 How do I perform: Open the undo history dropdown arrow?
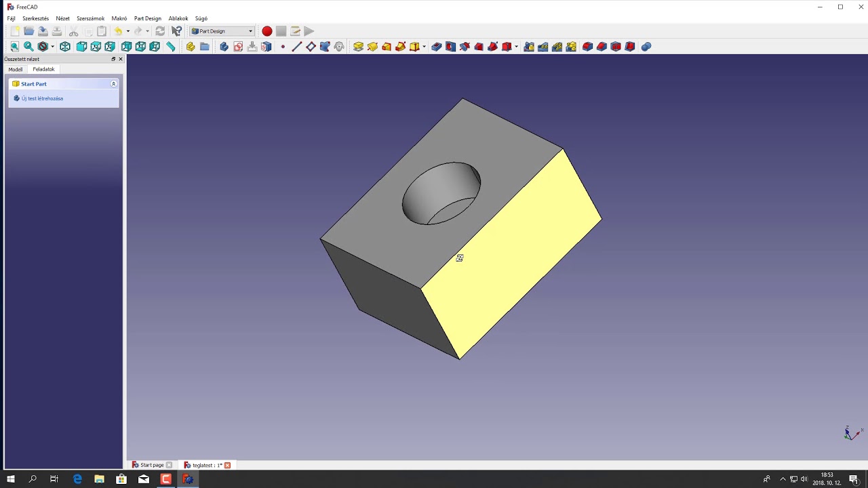pyautogui.click(x=128, y=31)
